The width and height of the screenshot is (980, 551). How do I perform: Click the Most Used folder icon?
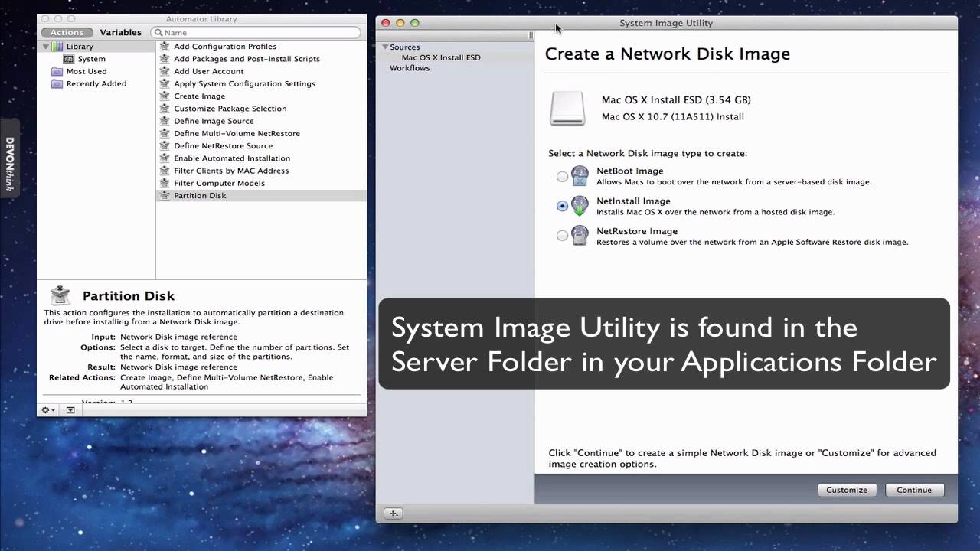pos(57,71)
